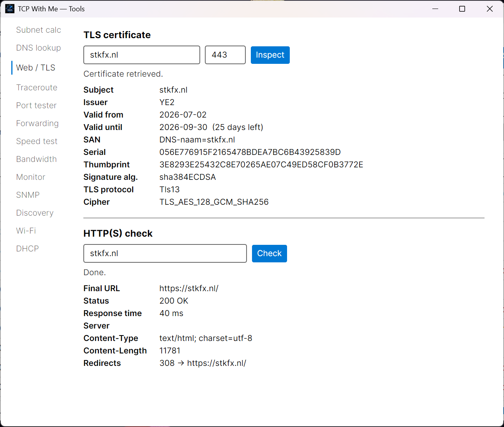This screenshot has height=427, width=504.
Task: Switch to the Bandwidth page
Action: pos(36,159)
